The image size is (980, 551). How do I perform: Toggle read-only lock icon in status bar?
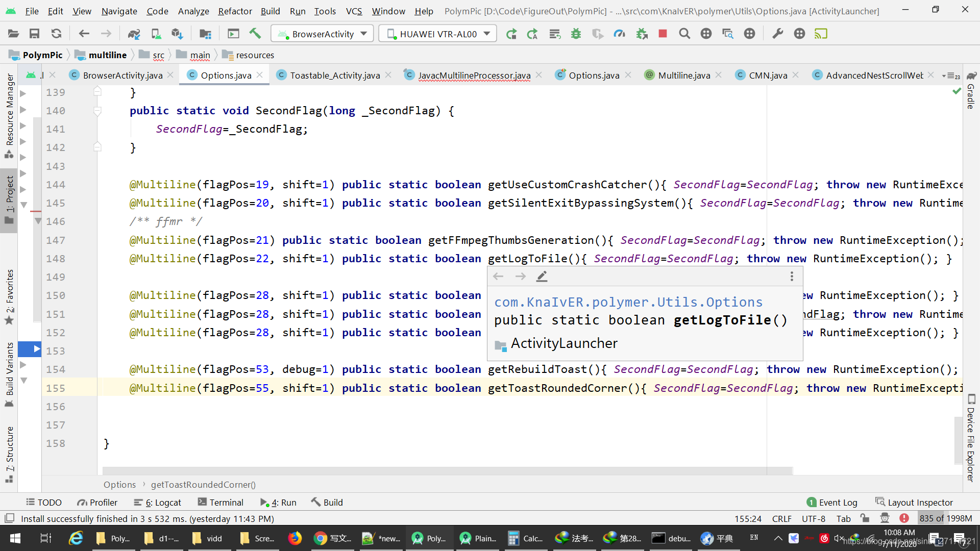864,518
